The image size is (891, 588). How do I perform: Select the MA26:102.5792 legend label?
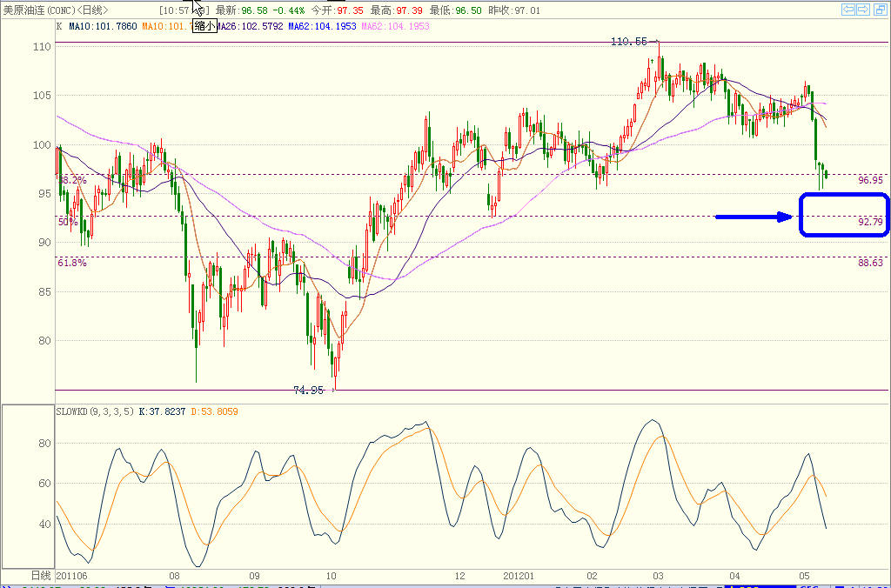point(250,26)
